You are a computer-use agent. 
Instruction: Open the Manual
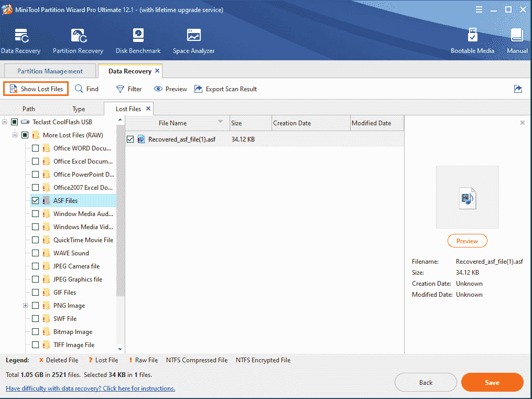(x=517, y=41)
